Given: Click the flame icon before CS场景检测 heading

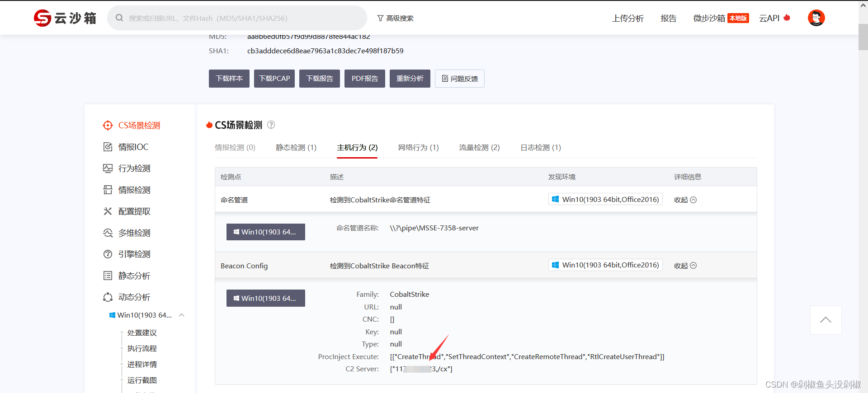Looking at the screenshot, I should [209, 125].
